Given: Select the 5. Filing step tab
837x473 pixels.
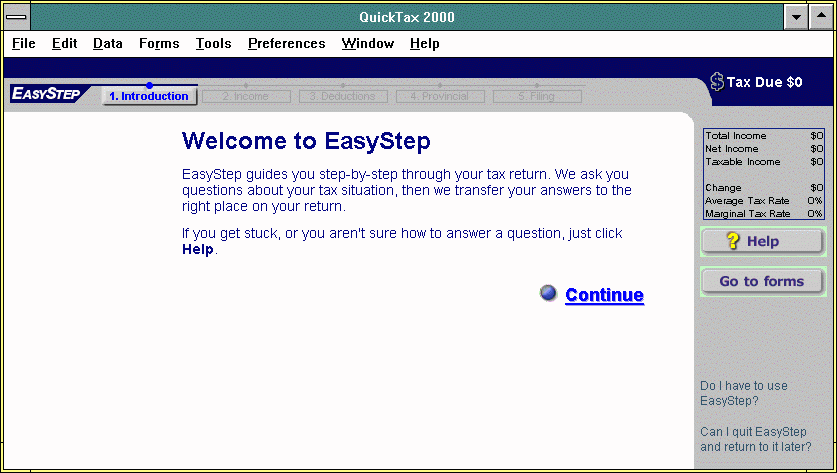Looking at the screenshot, I should point(537,96).
